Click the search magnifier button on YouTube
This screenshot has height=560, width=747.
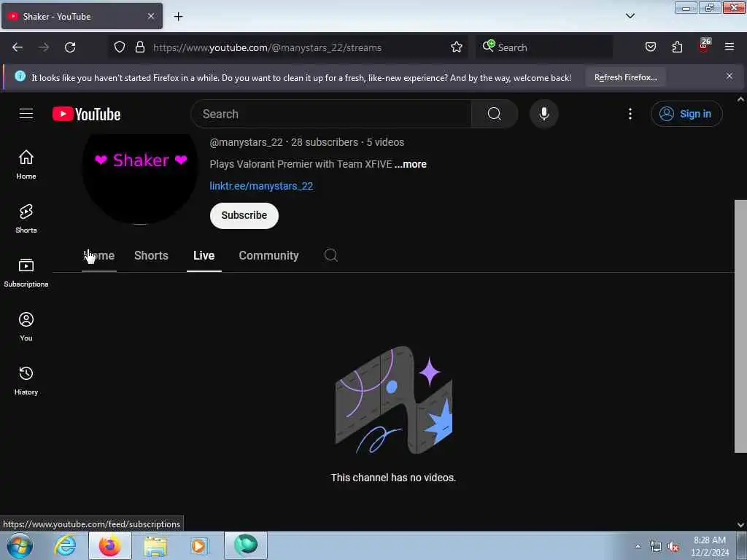494,114
